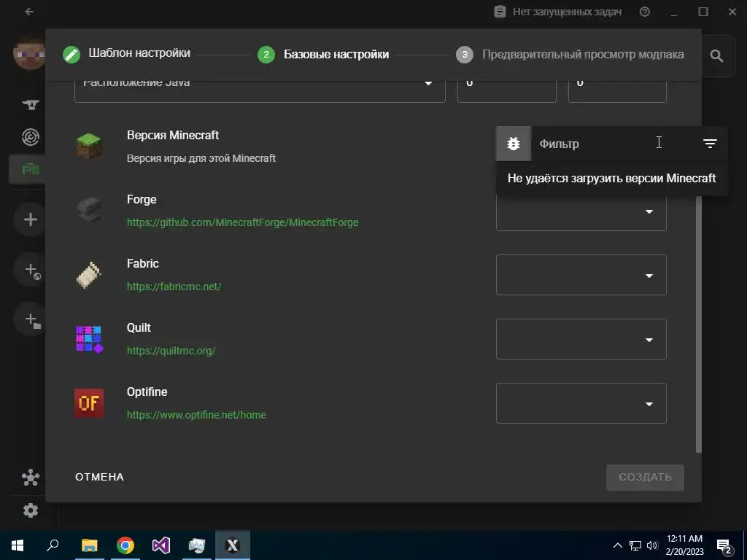
Task: Click the Forge anvil icon
Action: pyautogui.click(x=88, y=210)
